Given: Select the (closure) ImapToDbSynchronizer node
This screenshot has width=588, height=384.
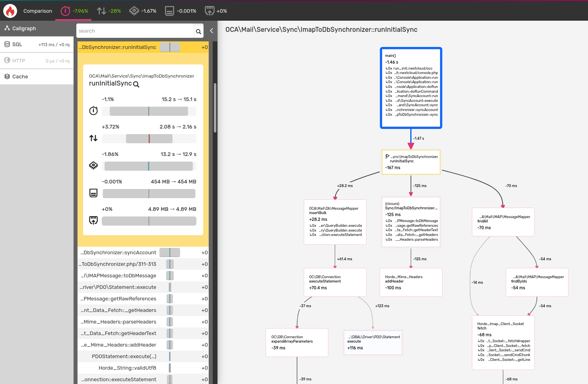Looking at the screenshot, I should pos(411,222).
